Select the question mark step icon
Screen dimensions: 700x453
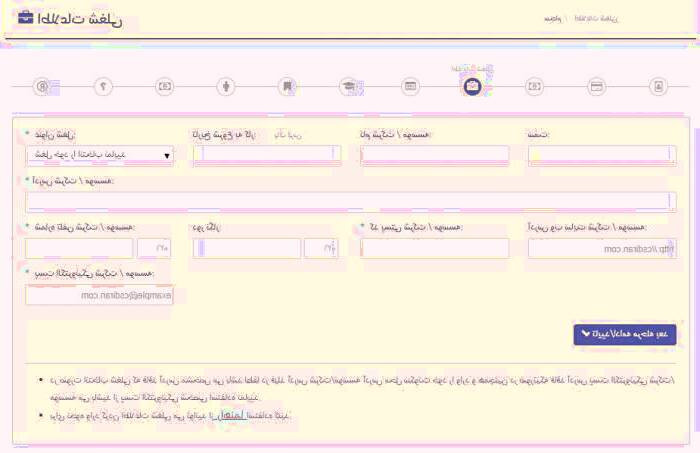coord(103,86)
